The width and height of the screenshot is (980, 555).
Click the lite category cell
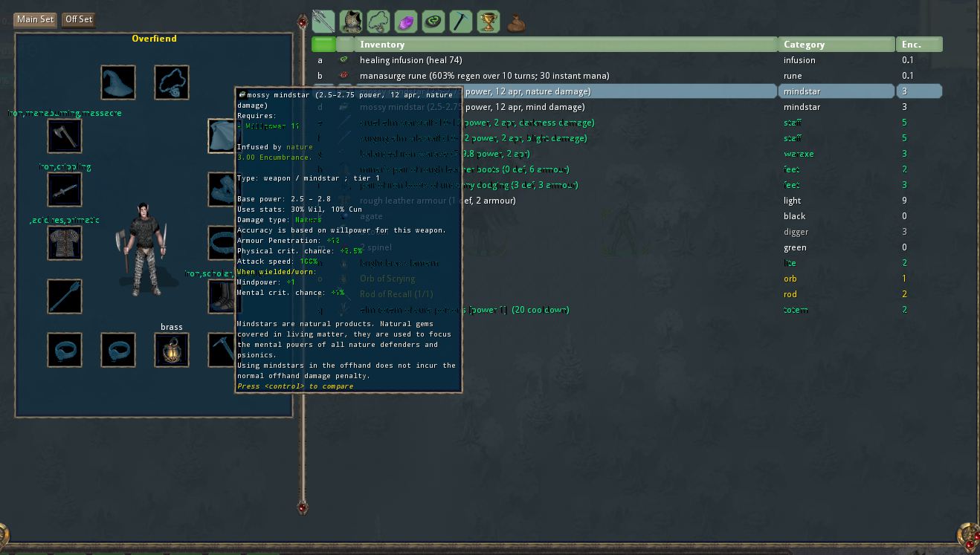tap(836, 263)
